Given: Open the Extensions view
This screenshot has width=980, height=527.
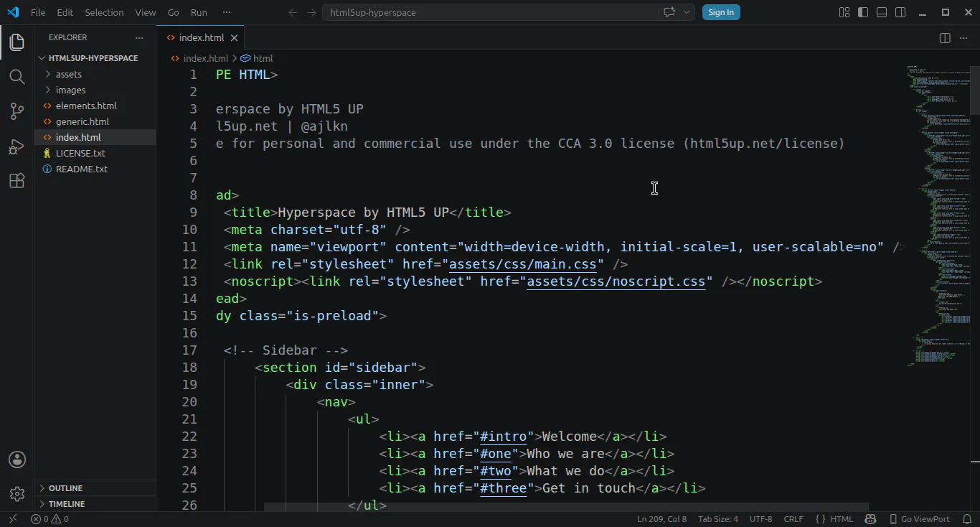Looking at the screenshot, I should coord(17,181).
